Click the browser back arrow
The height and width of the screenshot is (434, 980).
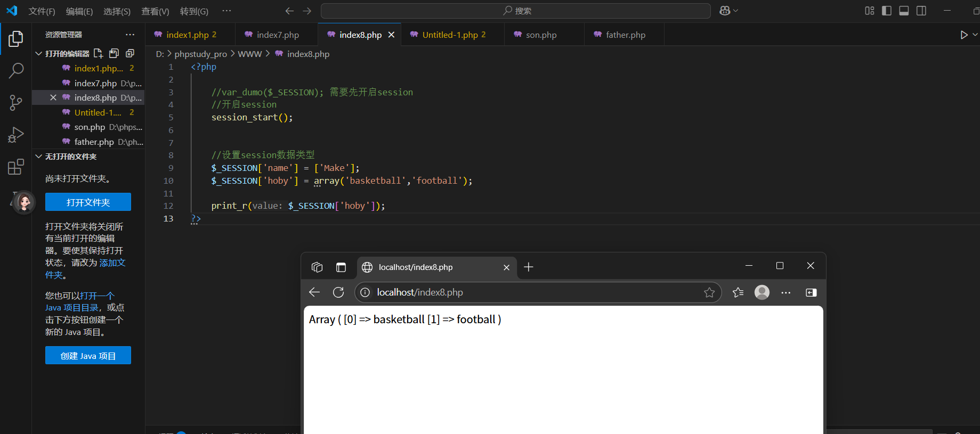[314, 292]
